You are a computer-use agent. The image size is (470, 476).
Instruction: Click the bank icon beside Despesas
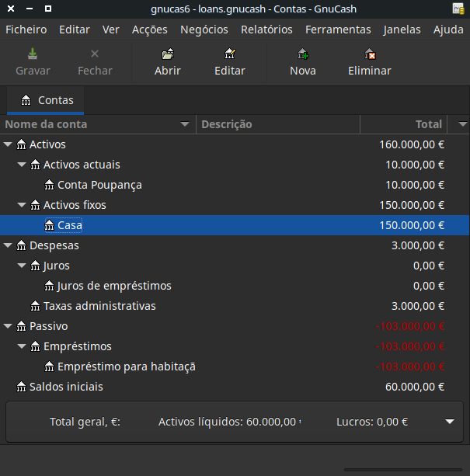tap(21, 245)
